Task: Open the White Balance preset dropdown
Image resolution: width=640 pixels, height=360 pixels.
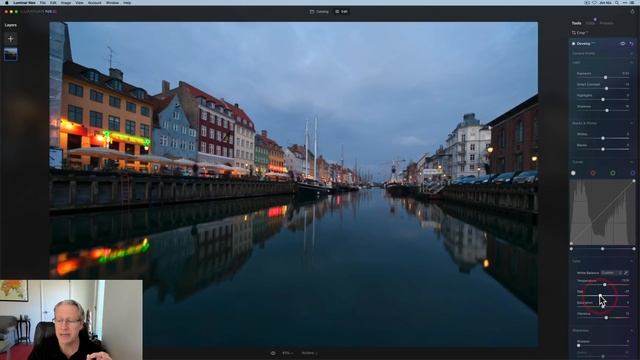Action: click(x=611, y=273)
